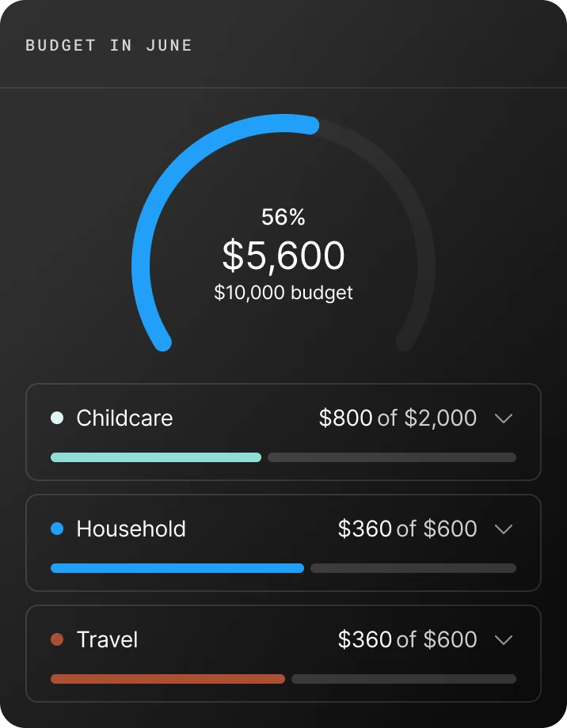Click the Travel orange progress bar
The width and height of the screenshot is (567, 728).
[167, 679]
